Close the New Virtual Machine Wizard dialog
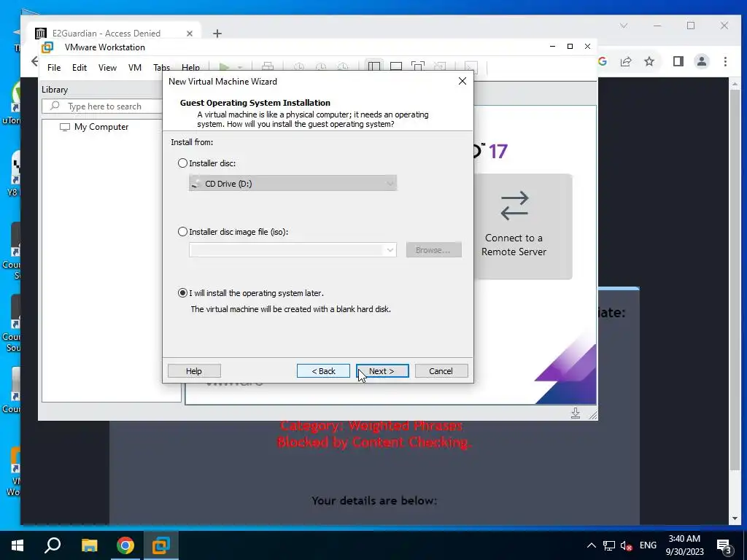This screenshot has height=560, width=747. coord(462,81)
